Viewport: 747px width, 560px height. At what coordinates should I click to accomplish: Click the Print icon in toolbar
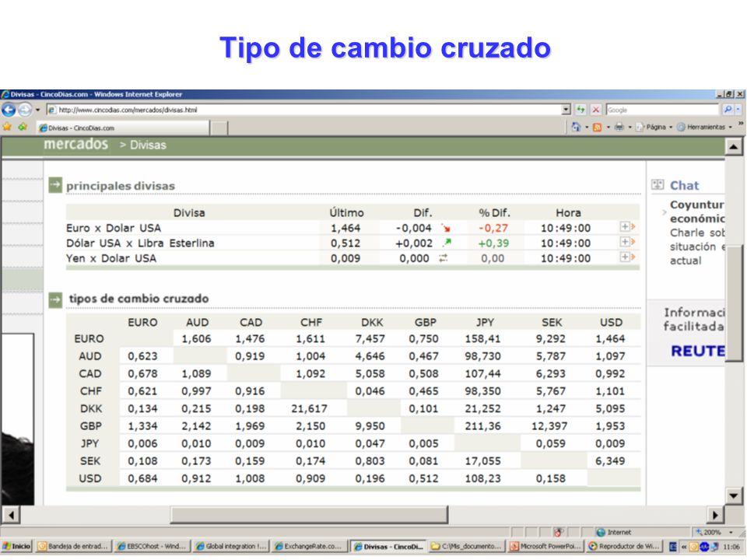pyautogui.click(x=619, y=127)
